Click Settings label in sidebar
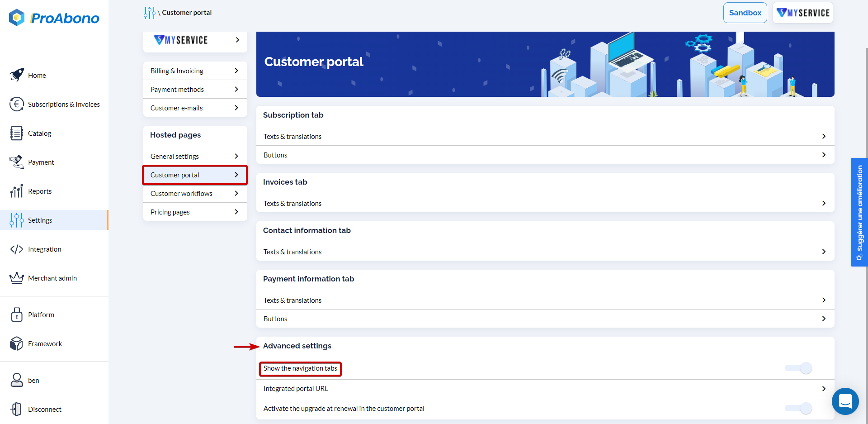Image resolution: width=868 pixels, height=424 pixels. coord(40,220)
